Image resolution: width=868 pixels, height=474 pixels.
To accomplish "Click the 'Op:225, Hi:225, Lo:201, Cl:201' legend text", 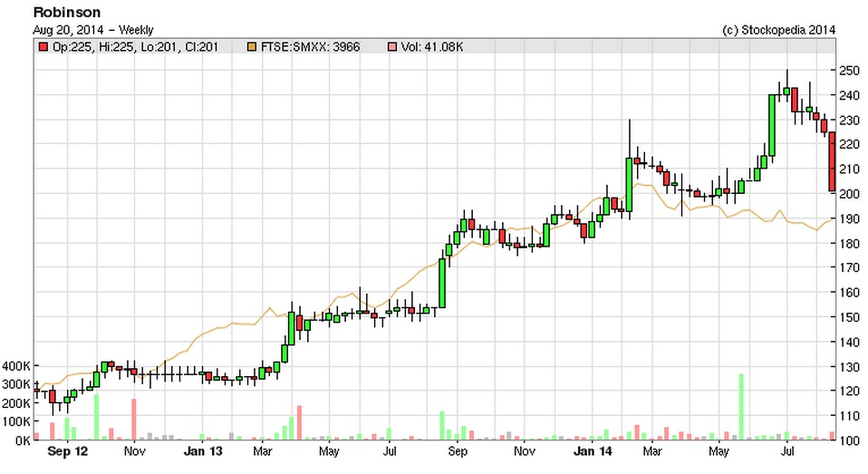I will (x=136, y=47).
